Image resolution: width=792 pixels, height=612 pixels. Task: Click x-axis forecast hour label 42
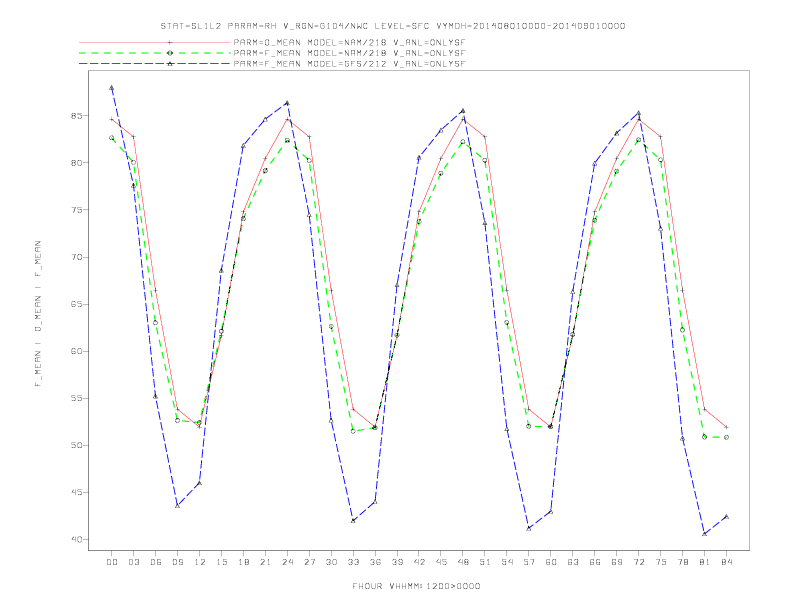tap(419, 562)
